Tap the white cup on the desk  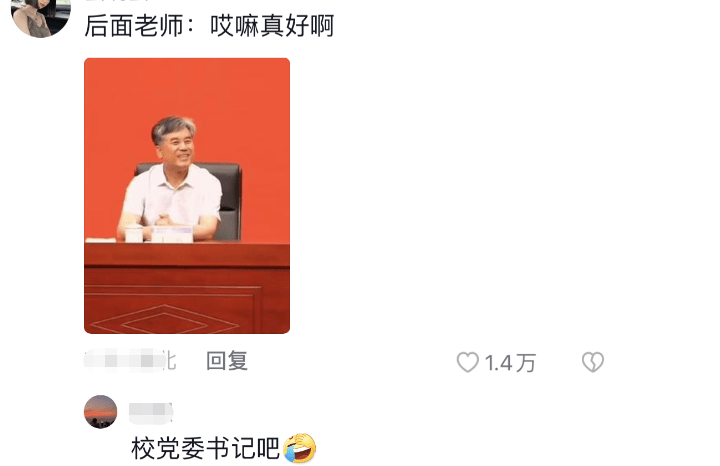click(134, 234)
